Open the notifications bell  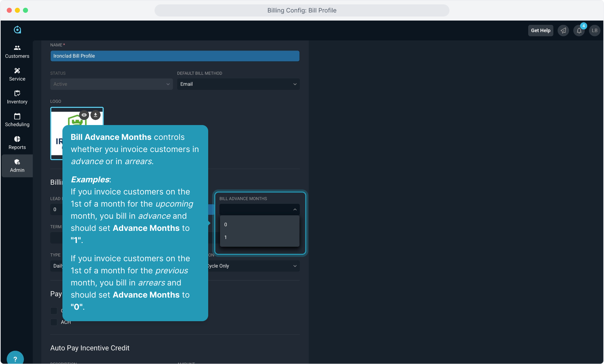click(579, 31)
